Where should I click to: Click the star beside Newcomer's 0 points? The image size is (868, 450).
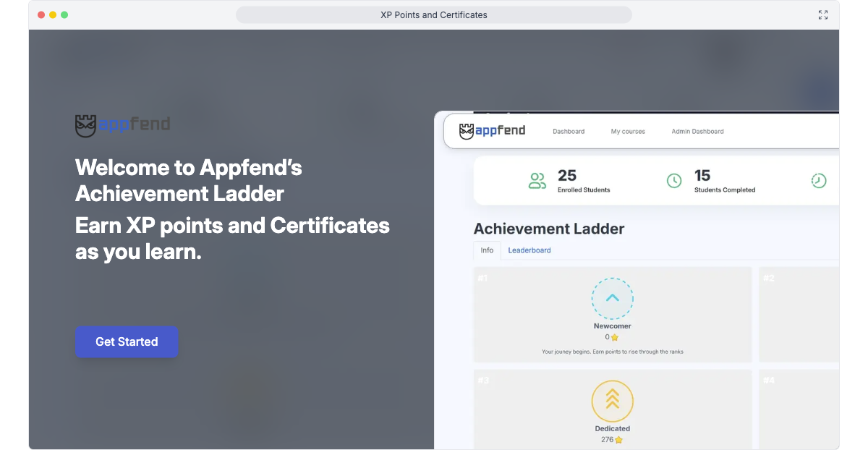pyautogui.click(x=615, y=337)
